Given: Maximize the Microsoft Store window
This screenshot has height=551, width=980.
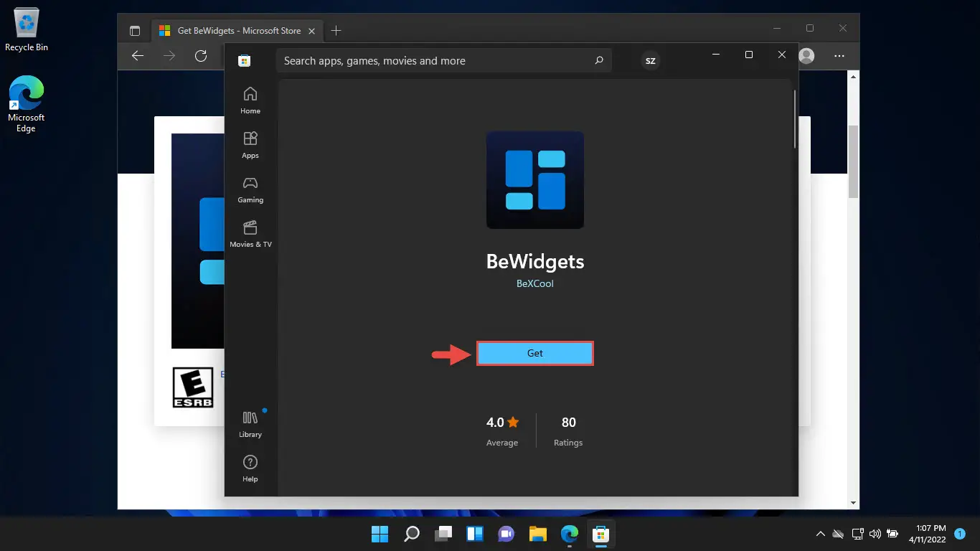Looking at the screenshot, I should pos(748,55).
